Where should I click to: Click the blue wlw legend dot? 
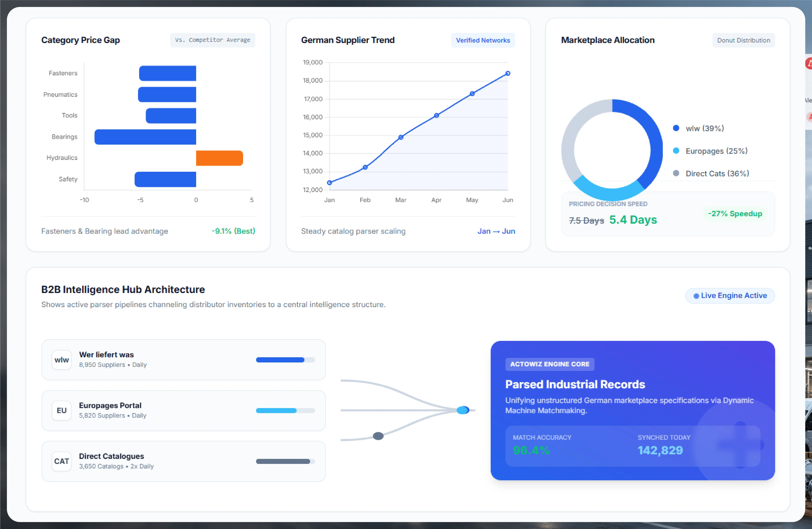click(x=676, y=128)
